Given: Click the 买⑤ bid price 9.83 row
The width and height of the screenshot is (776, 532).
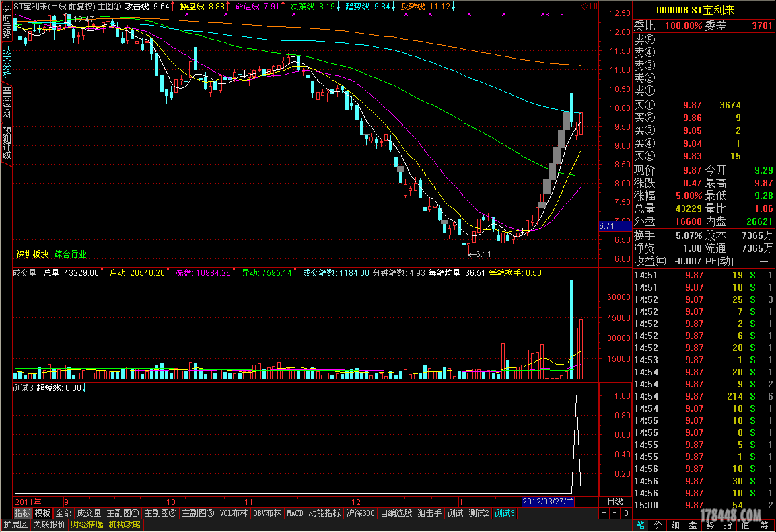Looking at the screenshot, I should point(704,156).
